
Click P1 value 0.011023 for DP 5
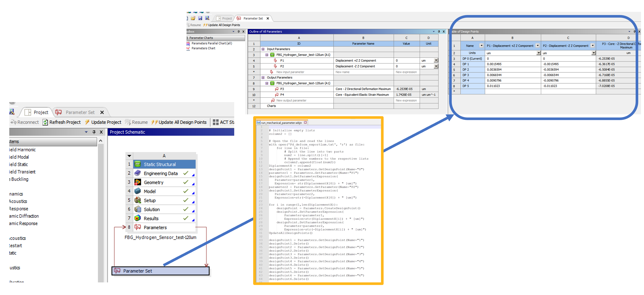click(x=512, y=86)
